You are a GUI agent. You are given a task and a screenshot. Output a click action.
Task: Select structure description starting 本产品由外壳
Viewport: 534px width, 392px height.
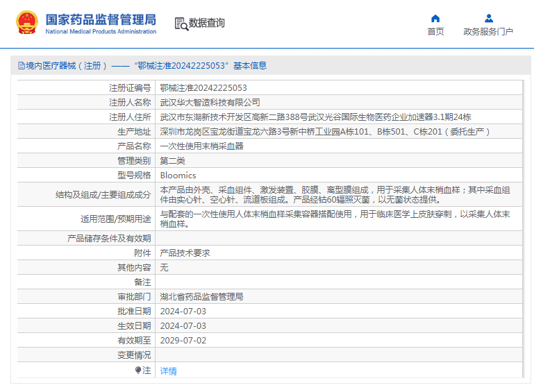pos(335,195)
